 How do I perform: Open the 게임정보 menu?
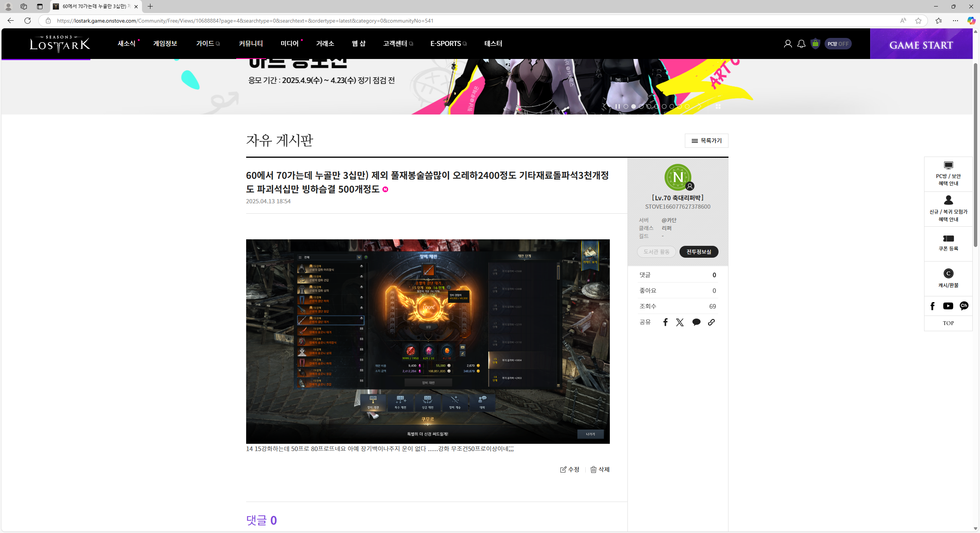point(165,44)
